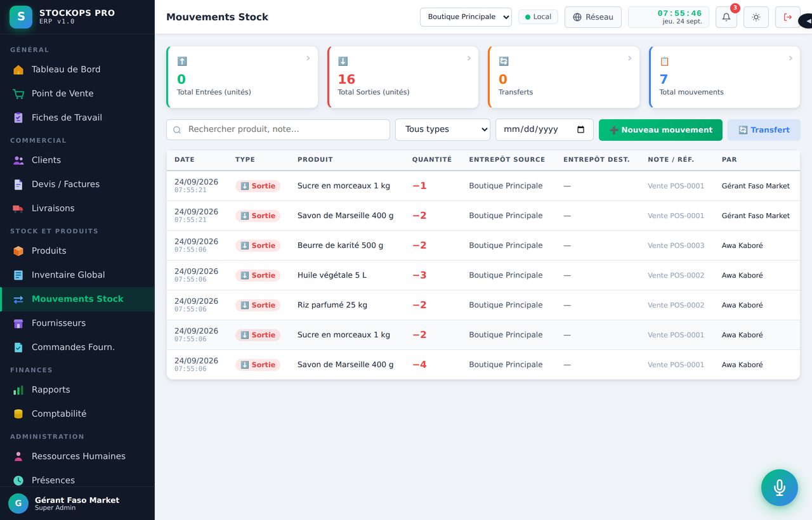The height and width of the screenshot is (520, 812).
Task: Open the date picker calendar icon
Action: [x=580, y=129]
